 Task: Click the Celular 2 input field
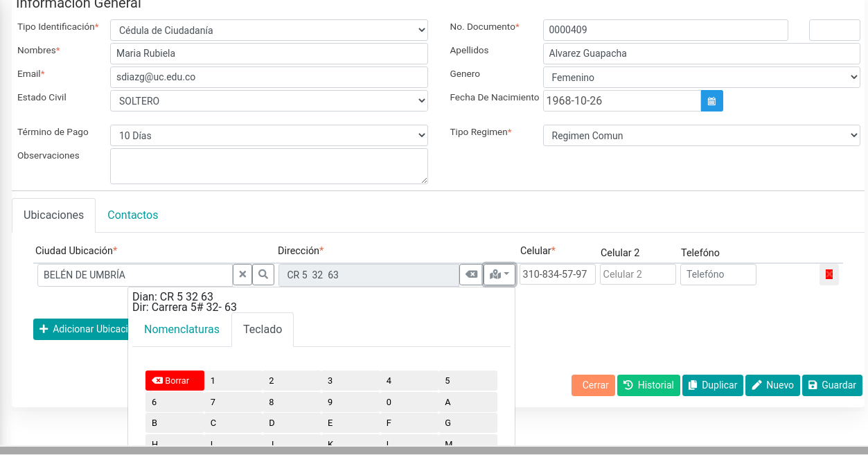tap(638, 274)
